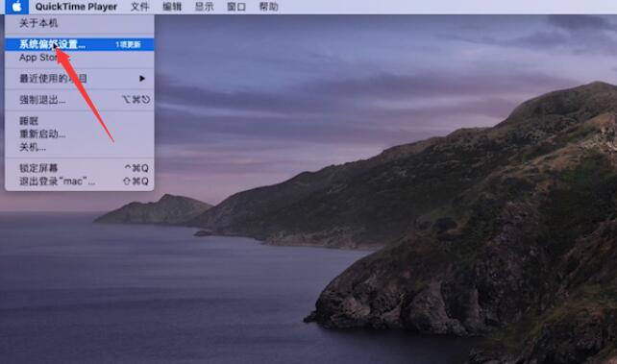Select 重新启动… from the Apple menu

tap(79, 134)
